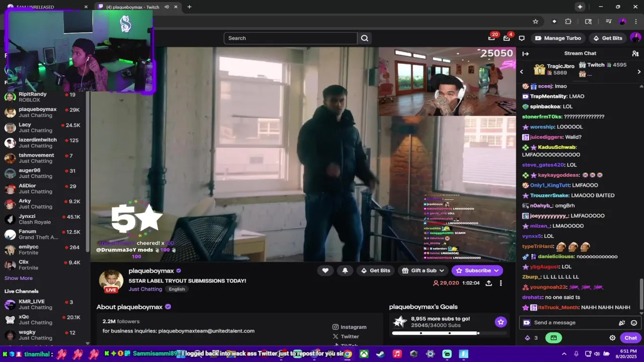Toggle notifications bell for plaqueboymax
The height and width of the screenshot is (362, 644).
345,270
